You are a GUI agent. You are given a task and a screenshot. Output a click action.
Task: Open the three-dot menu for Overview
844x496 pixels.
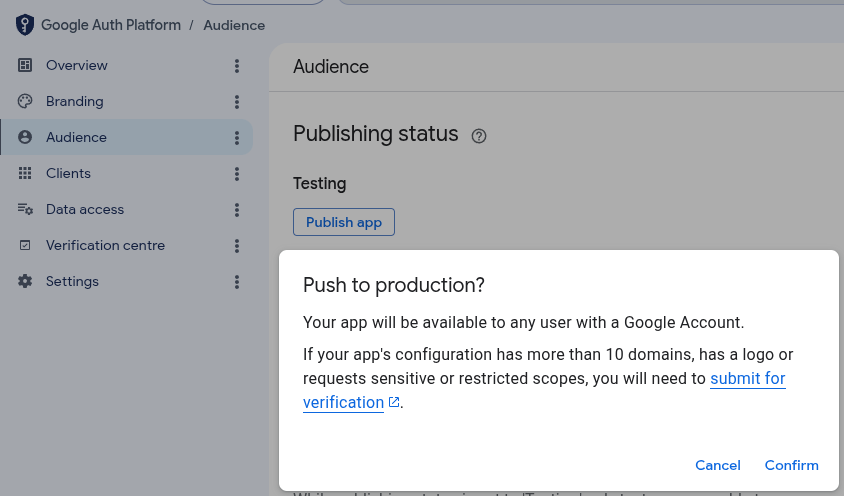(x=237, y=66)
